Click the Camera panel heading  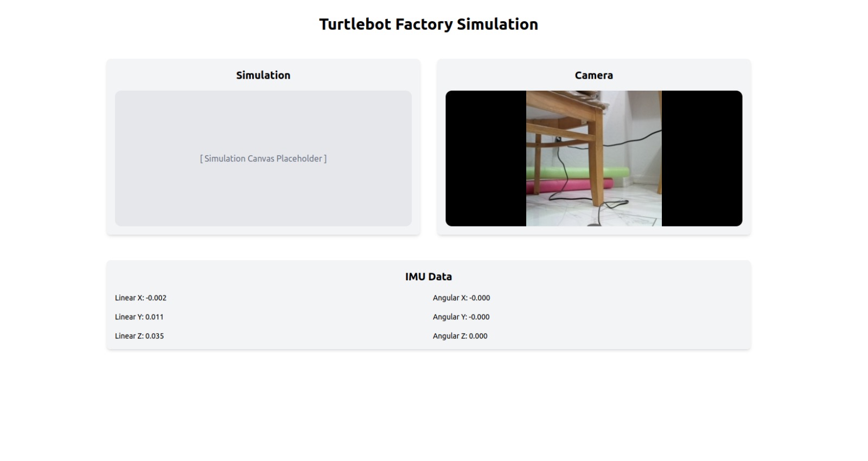[x=593, y=75]
